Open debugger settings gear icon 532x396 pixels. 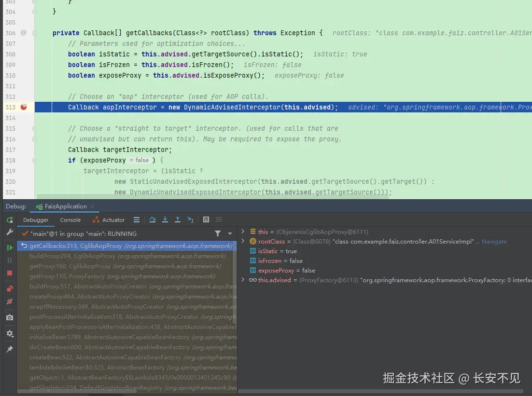pos(10,334)
